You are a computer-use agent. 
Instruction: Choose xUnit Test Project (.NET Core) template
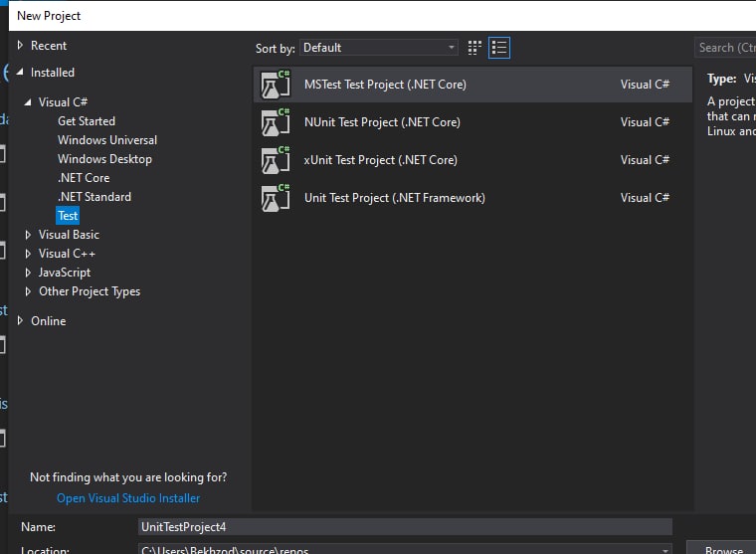472,160
